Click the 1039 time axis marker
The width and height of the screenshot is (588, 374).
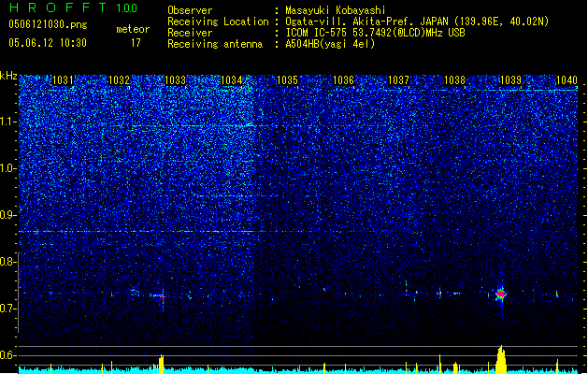point(510,80)
